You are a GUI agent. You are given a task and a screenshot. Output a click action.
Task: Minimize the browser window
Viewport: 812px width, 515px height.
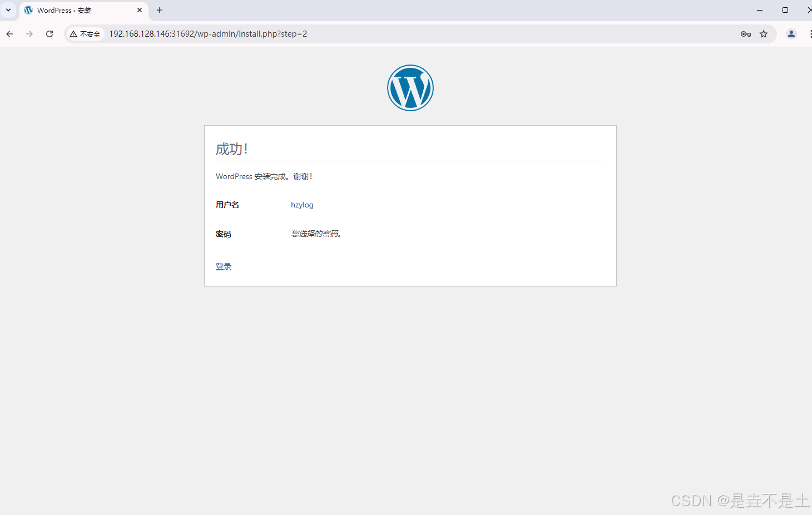click(x=760, y=10)
